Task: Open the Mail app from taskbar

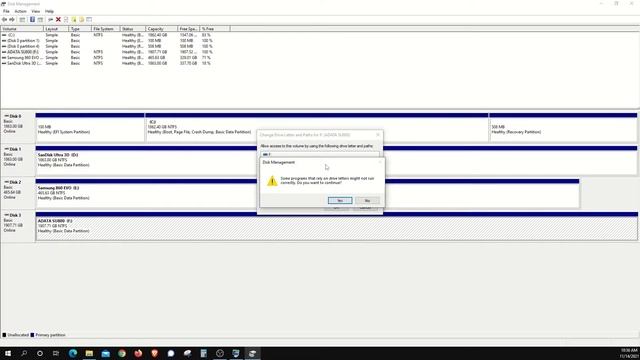Action: 106,353
